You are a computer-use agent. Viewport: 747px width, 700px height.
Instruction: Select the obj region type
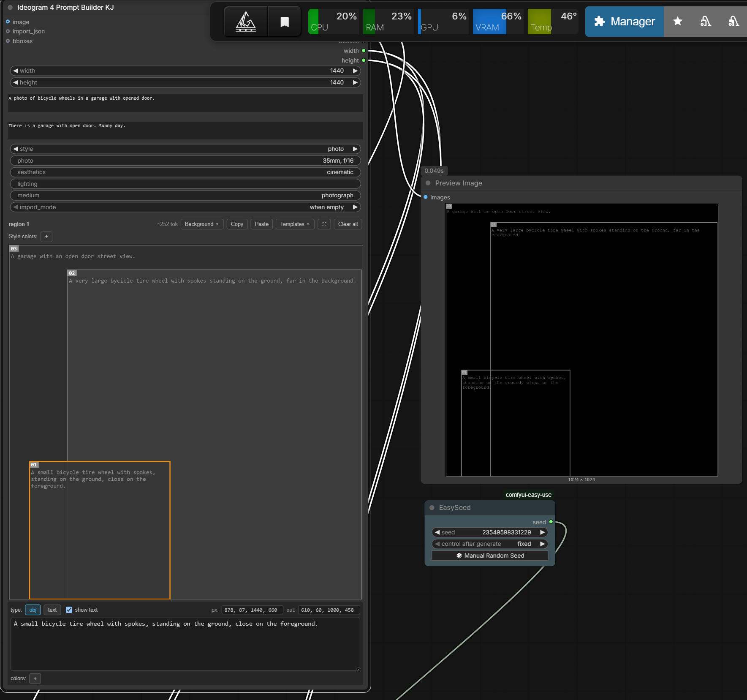tap(33, 610)
